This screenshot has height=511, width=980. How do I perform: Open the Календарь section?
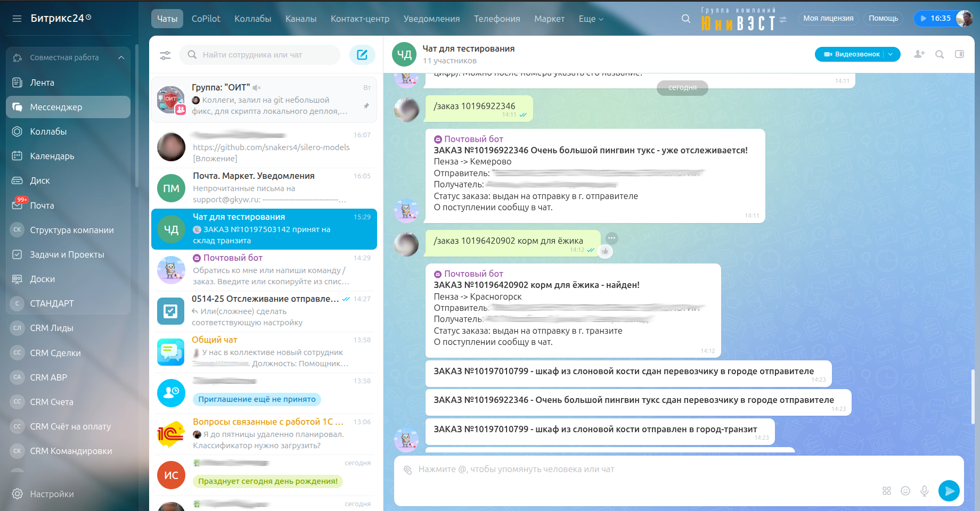68,156
